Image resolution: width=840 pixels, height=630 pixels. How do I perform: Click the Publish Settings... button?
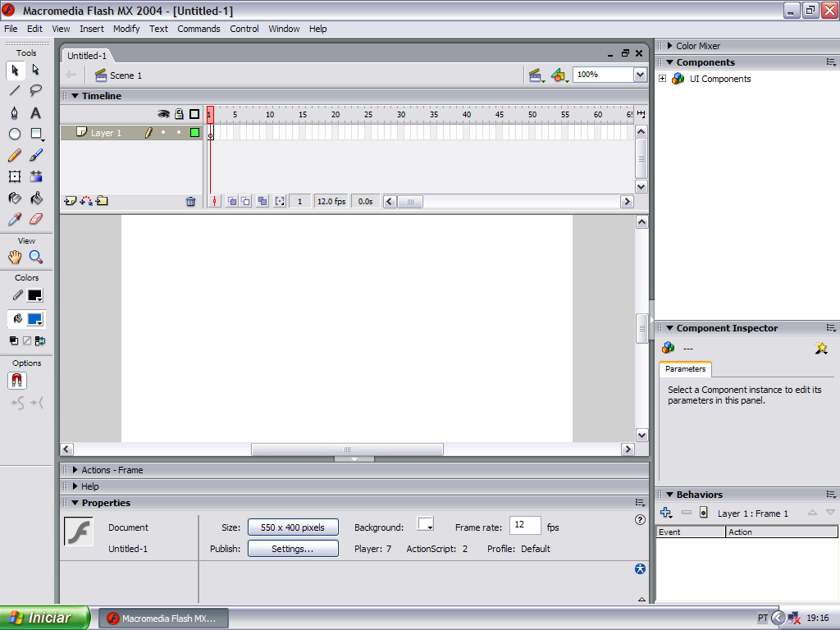[293, 549]
